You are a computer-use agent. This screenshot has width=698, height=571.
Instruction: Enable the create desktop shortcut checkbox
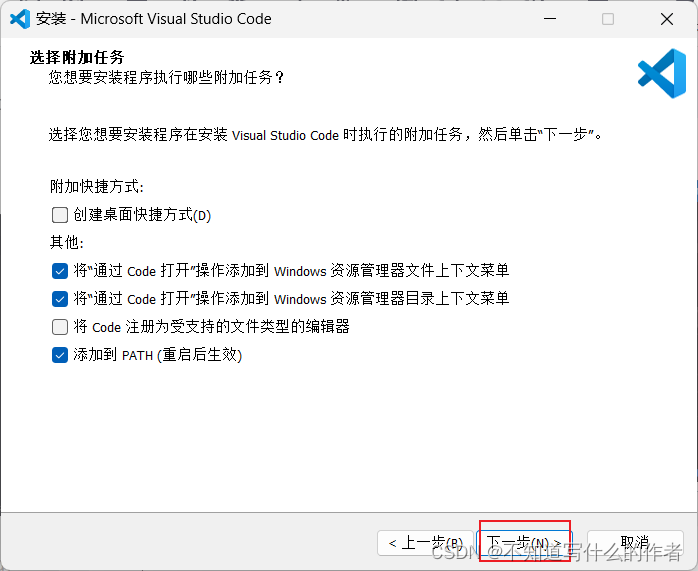[x=60, y=215]
